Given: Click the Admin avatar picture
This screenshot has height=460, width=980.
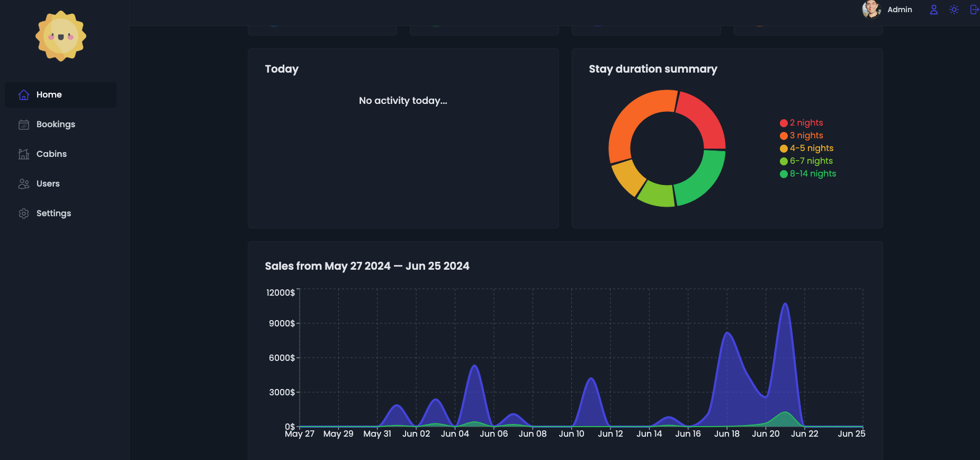Looking at the screenshot, I should point(871,10).
